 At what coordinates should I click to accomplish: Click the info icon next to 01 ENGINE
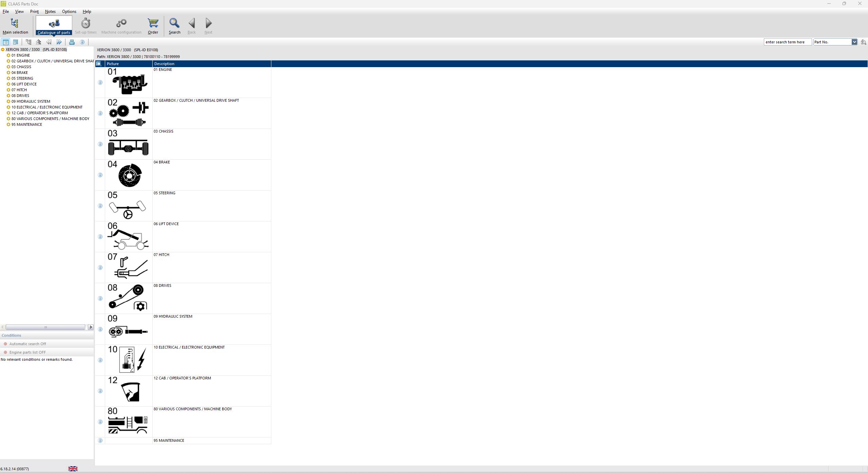(x=100, y=82)
